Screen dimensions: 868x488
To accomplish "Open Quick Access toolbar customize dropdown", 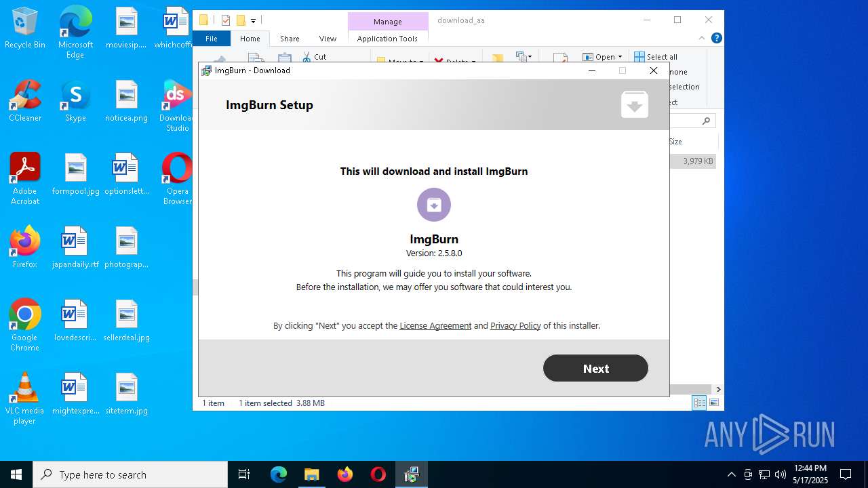I will (253, 20).
